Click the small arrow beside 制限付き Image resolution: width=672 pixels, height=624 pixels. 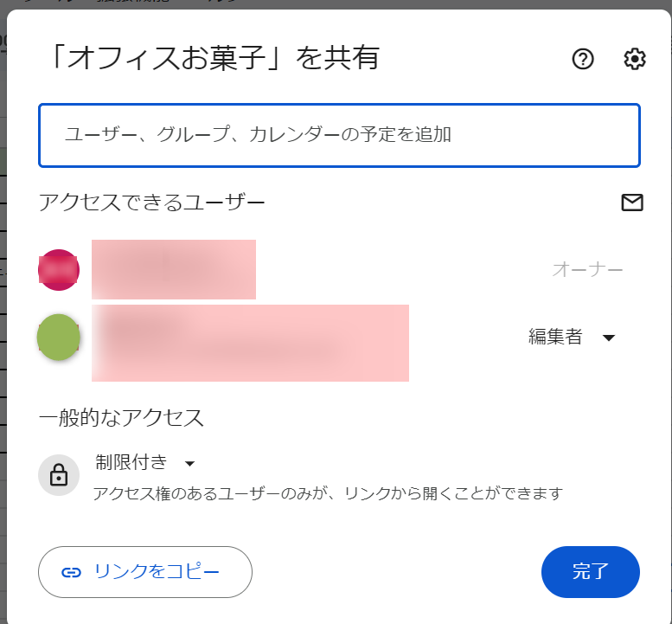pyautogui.click(x=189, y=464)
